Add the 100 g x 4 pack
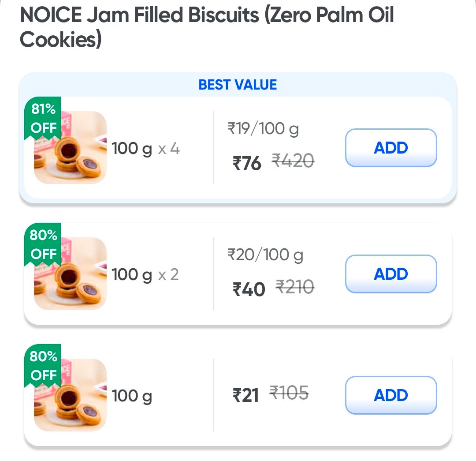The height and width of the screenshot is (461, 476). tap(390, 148)
